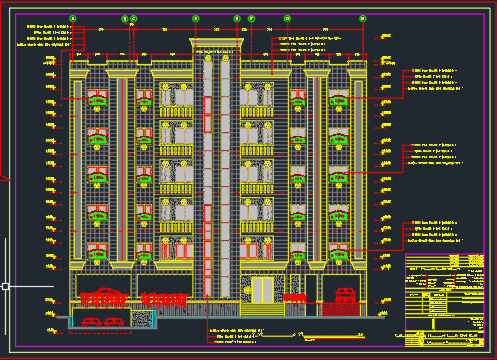Select the grid bubble labeled F
Viewport: 497px width, 360px height.
251,19
